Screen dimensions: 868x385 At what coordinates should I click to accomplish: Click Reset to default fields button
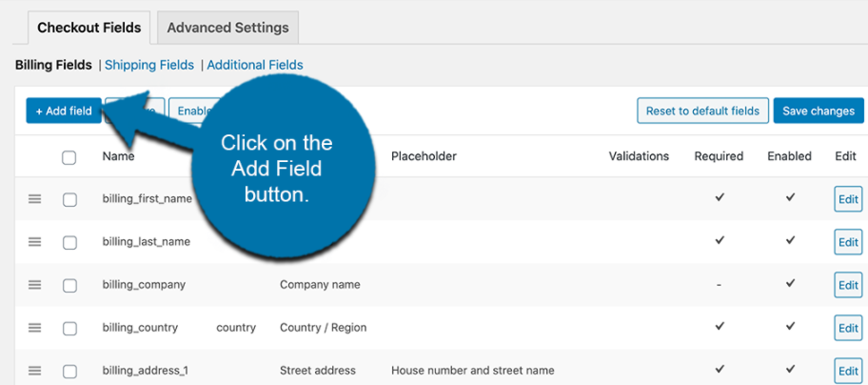click(702, 111)
